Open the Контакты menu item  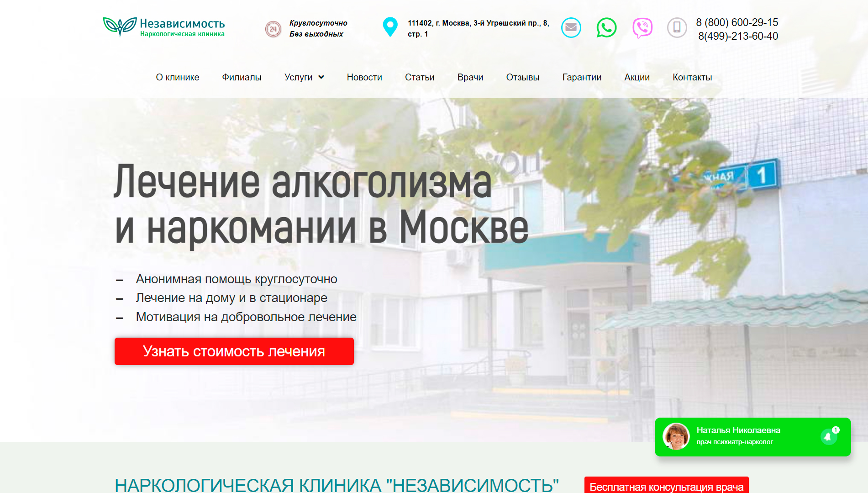point(692,77)
